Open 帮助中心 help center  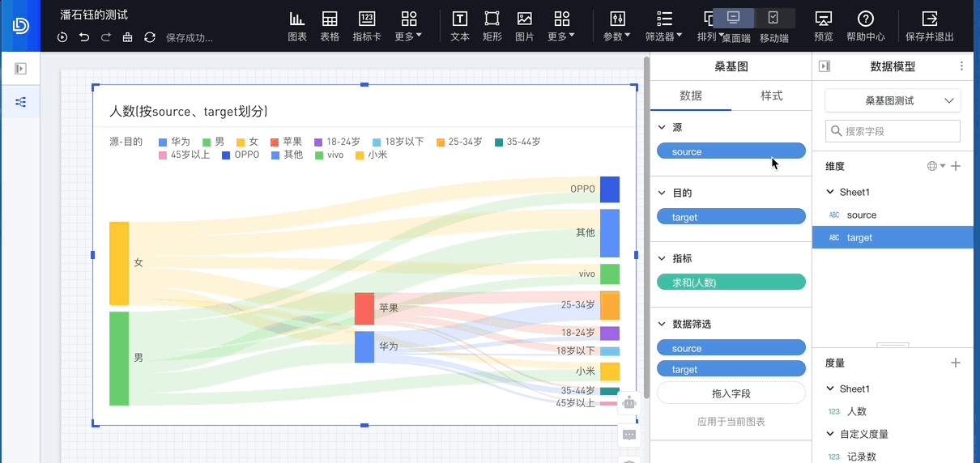(865, 26)
